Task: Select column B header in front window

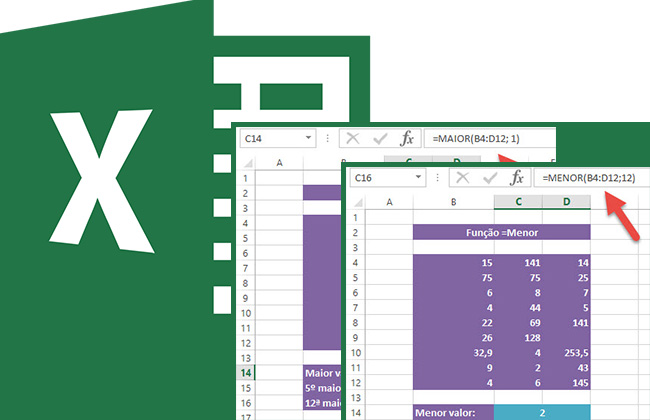Action: click(454, 202)
